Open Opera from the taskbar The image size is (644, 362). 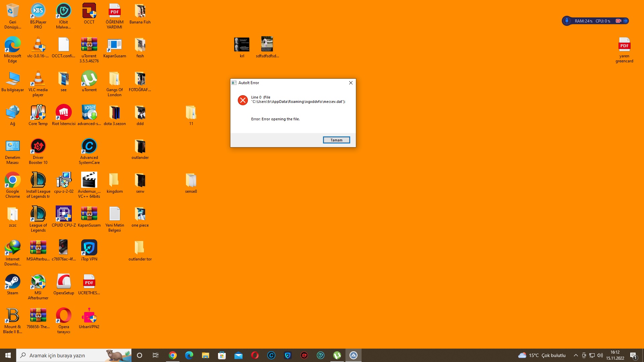[x=255, y=355]
